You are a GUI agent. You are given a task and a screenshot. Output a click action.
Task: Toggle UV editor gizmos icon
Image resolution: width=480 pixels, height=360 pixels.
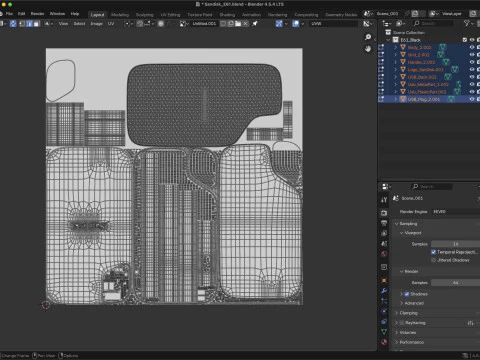tap(279, 24)
